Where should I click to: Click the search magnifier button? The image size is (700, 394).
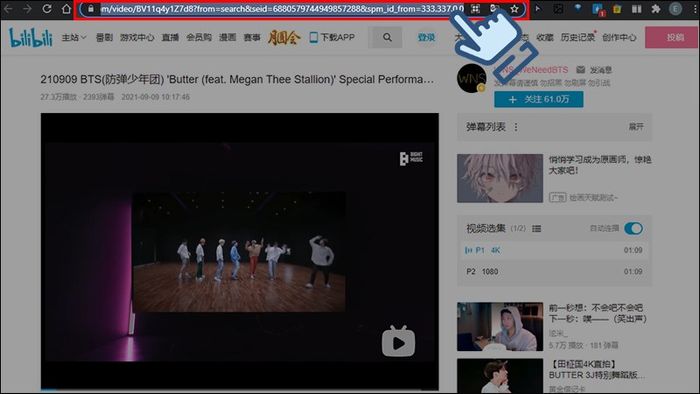click(x=387, y=37)
